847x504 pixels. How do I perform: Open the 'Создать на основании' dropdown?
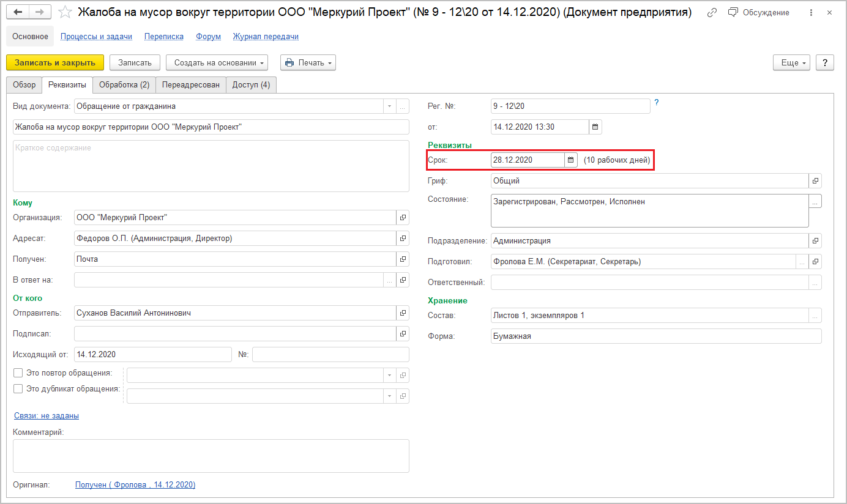point(217,62)
